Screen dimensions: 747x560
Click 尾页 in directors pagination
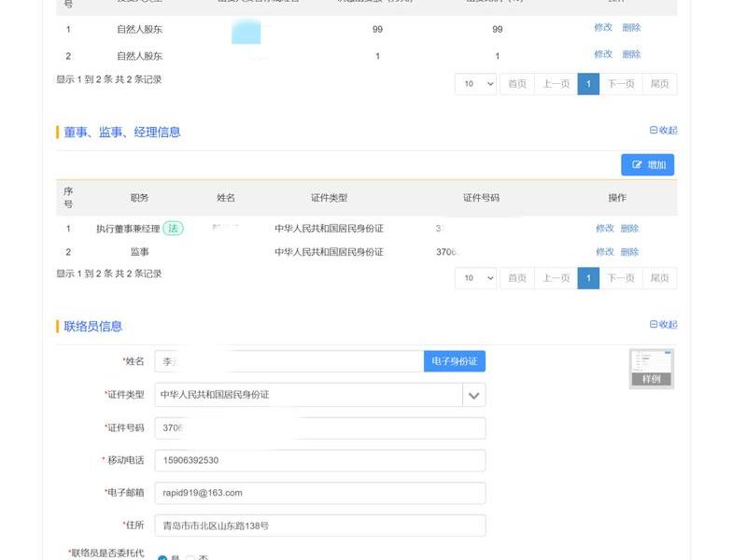(x=660, y=278)
